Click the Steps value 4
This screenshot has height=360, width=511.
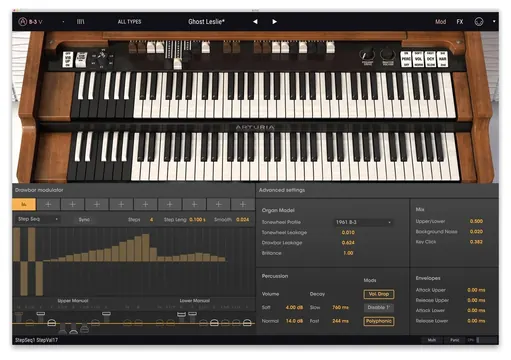(x=151, y=220)
